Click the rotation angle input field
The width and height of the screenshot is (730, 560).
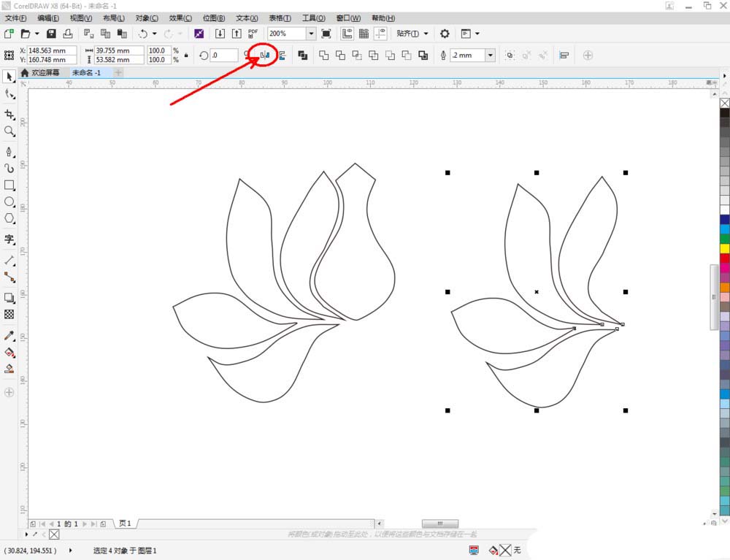point(224,55)
